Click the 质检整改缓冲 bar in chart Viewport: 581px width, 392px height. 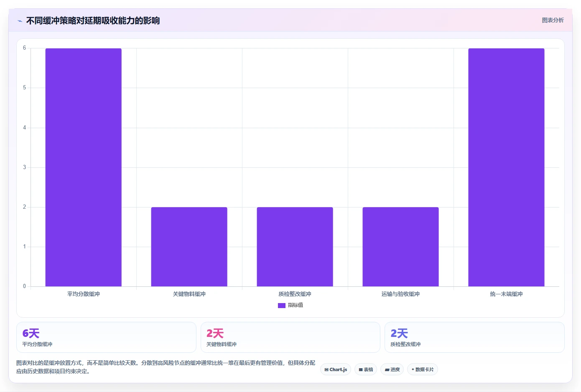click(295, 247)
